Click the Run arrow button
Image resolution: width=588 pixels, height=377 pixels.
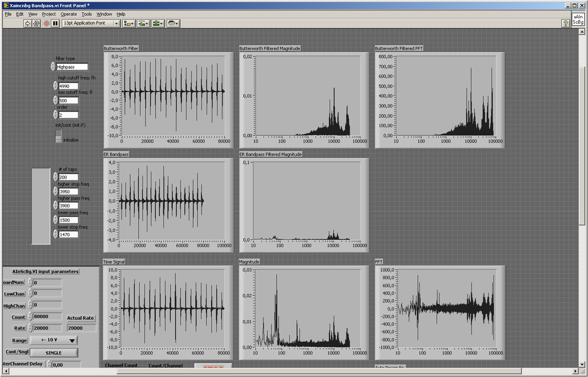click(x=27, y=23)
